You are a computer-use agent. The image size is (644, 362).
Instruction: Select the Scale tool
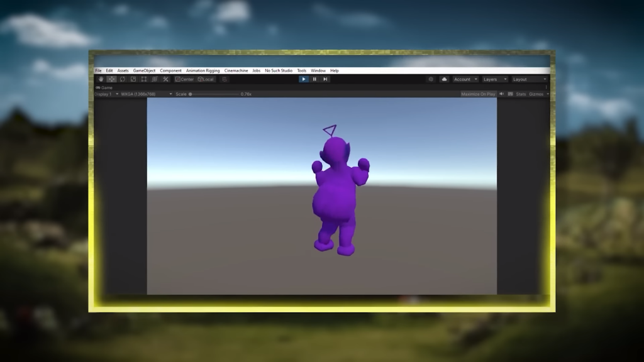133,79
